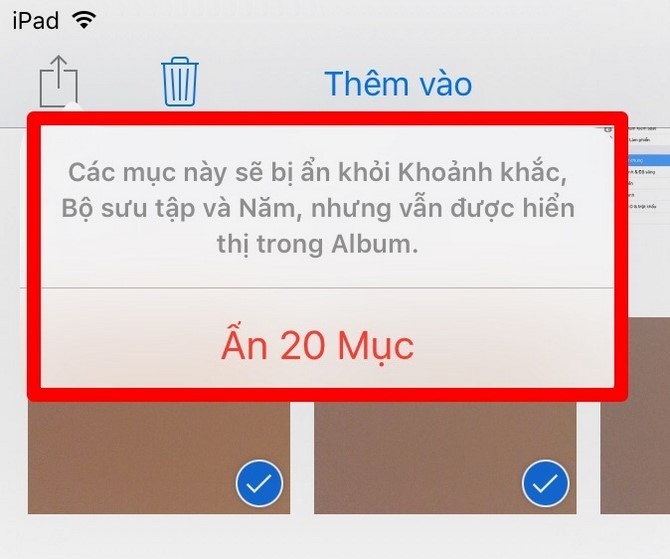This screenshot has width=670, height=559.
Task: Tap the divider line above "Ẩn 20 Mục"
Action: [327, 288]
